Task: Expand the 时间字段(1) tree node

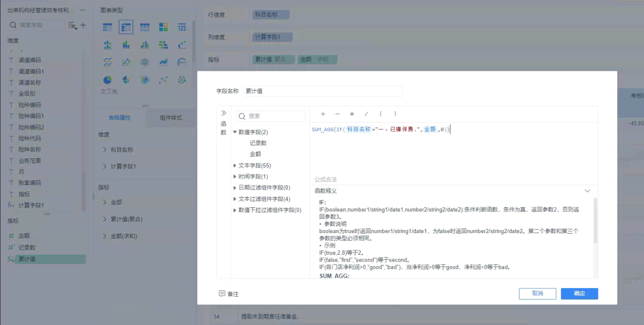Action: pyautogui.click(x=235, y=177)
